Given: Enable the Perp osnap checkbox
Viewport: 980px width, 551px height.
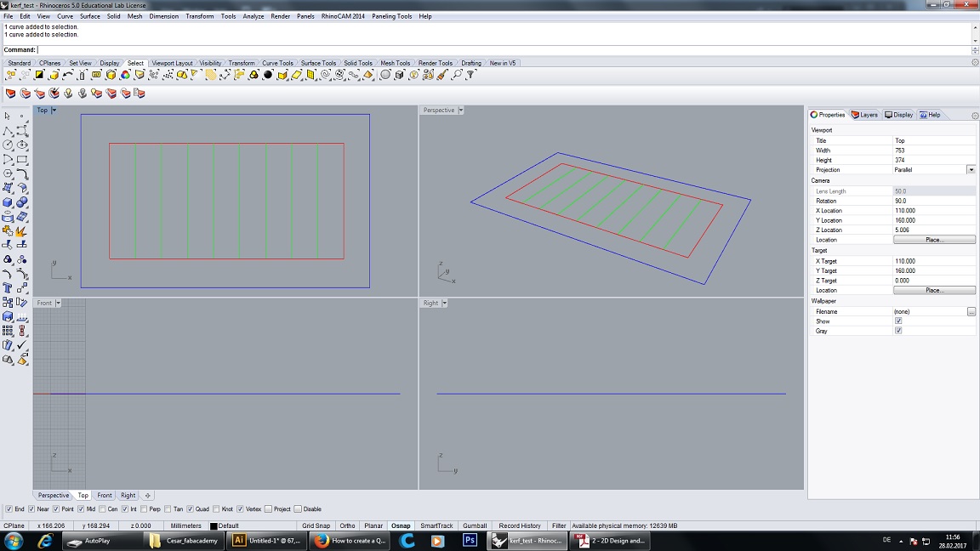Looking at the screenshot, I should [x=144, y=509].
